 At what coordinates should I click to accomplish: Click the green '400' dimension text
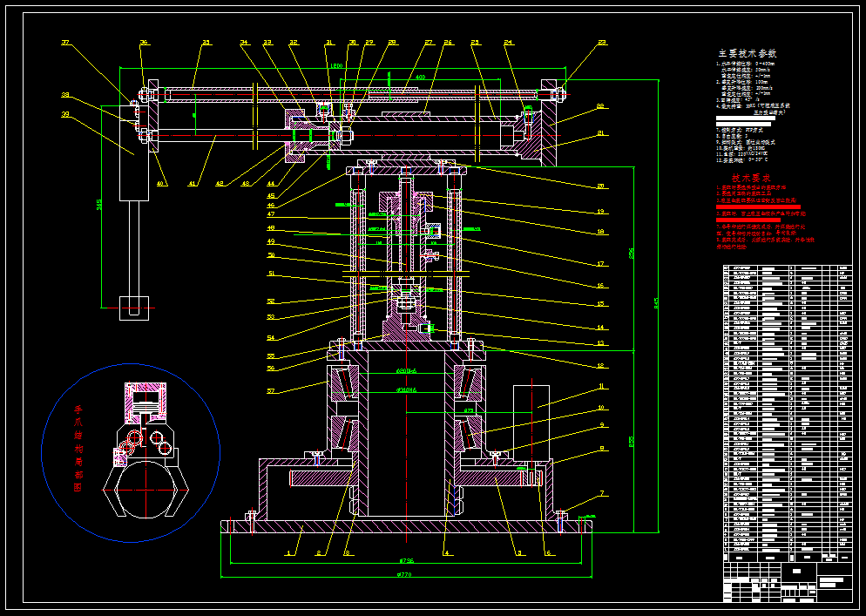(420, 78)
